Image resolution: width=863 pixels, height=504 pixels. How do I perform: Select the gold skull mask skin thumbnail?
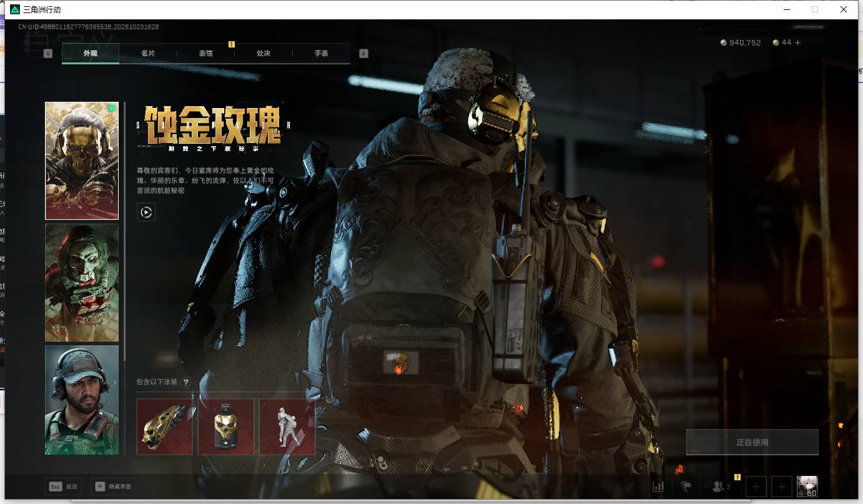point(82,161)
